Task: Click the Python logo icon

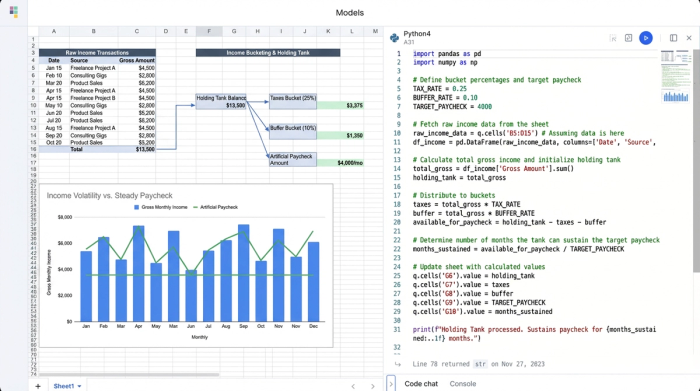Action: click(394, 38)
